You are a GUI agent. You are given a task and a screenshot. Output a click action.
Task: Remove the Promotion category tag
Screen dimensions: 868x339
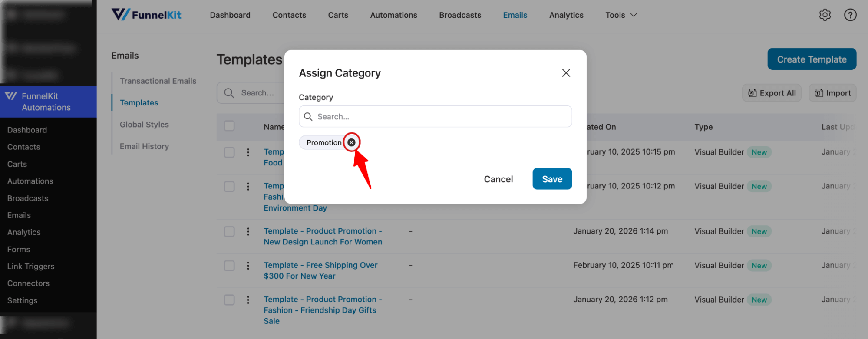[351, 142]
